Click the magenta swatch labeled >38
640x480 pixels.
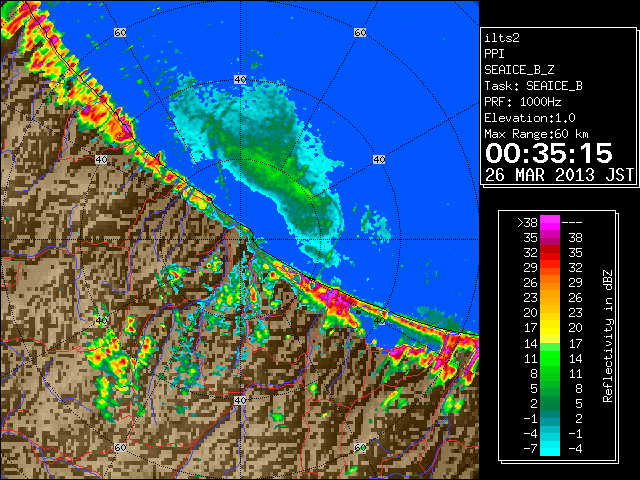[x=550, y=222]
